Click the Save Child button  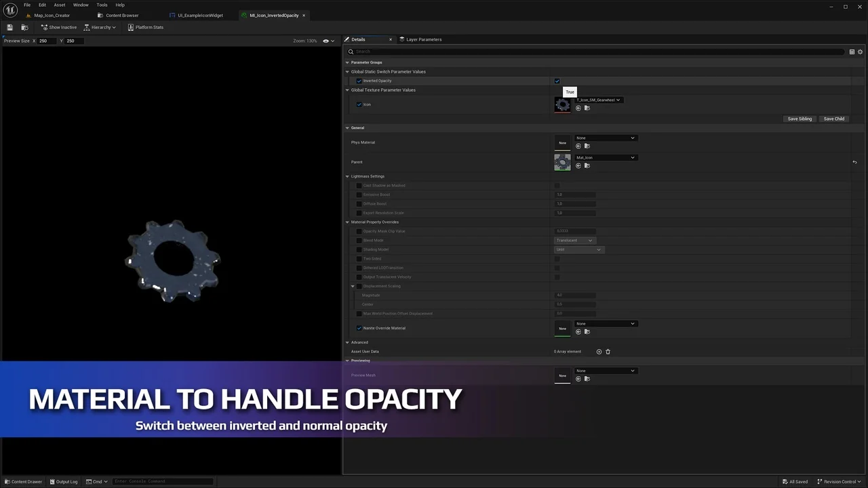833,119
